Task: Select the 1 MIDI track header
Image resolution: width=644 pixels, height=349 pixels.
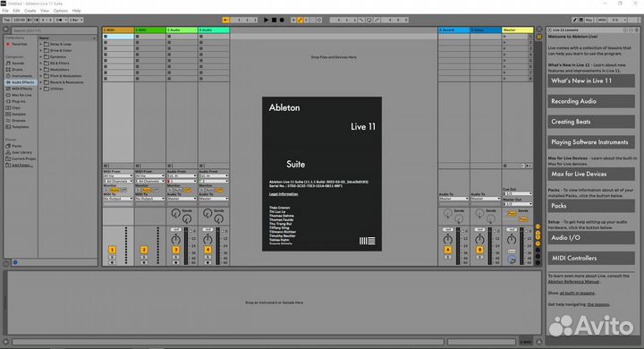Action: (x=118, y=30)
